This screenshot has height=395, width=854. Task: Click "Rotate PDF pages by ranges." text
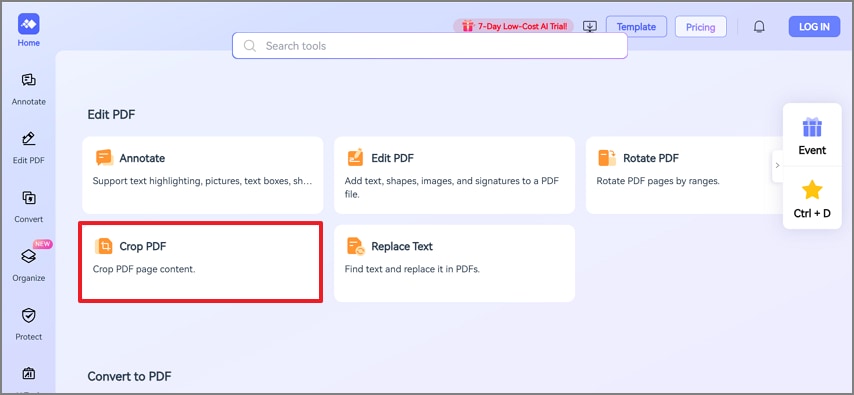(x=658, y=181)
